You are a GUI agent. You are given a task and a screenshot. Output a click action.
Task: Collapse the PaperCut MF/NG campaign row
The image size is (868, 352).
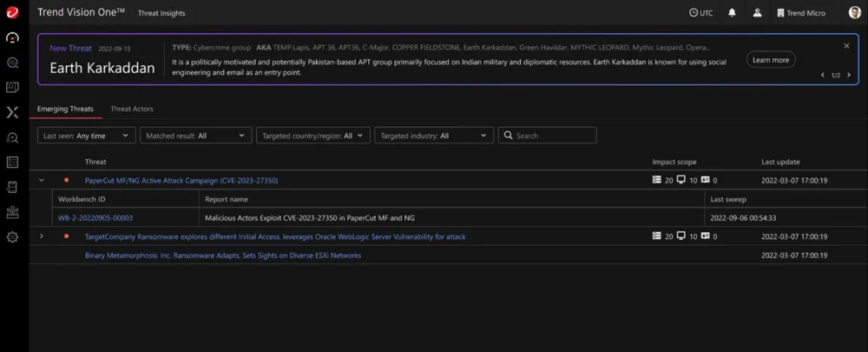[41, 181]
